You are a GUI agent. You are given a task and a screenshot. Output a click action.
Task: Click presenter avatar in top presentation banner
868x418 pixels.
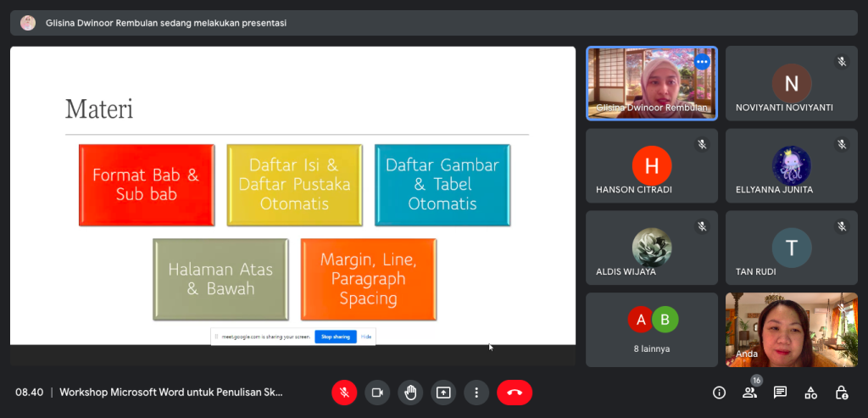point(28,23)
